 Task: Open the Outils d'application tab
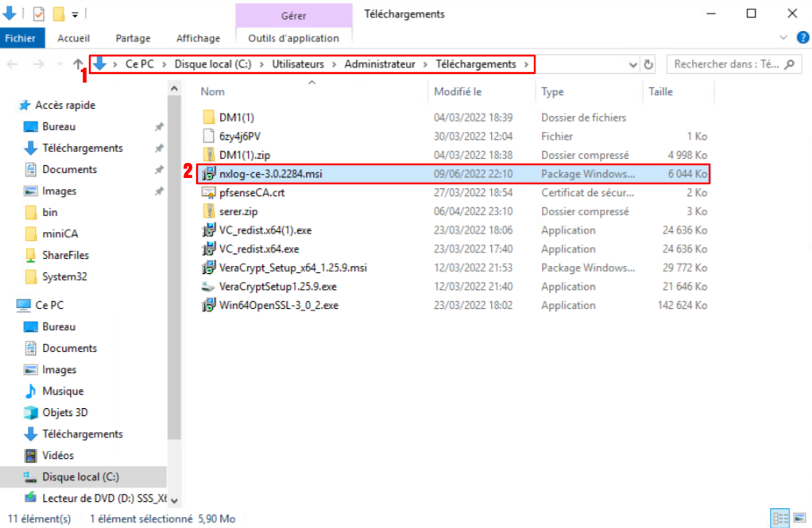point(293,37)
